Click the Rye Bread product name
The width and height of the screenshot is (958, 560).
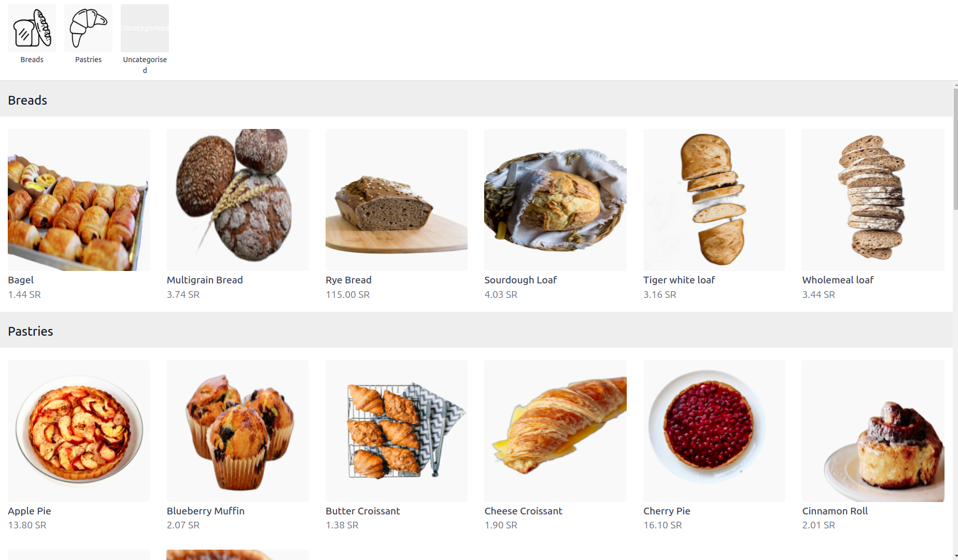[348, 280]
